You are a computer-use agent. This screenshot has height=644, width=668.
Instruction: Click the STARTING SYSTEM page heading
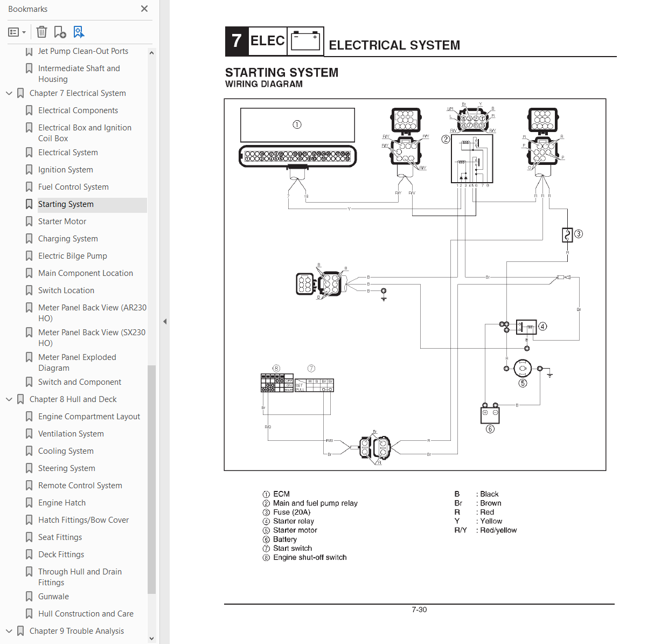click(282, 72)
